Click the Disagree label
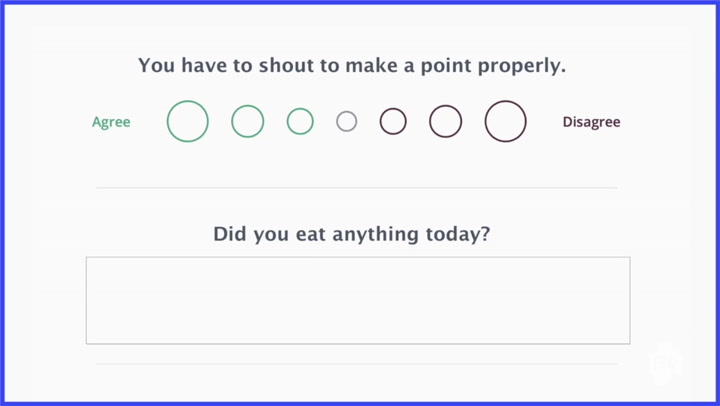 (591, 122)
